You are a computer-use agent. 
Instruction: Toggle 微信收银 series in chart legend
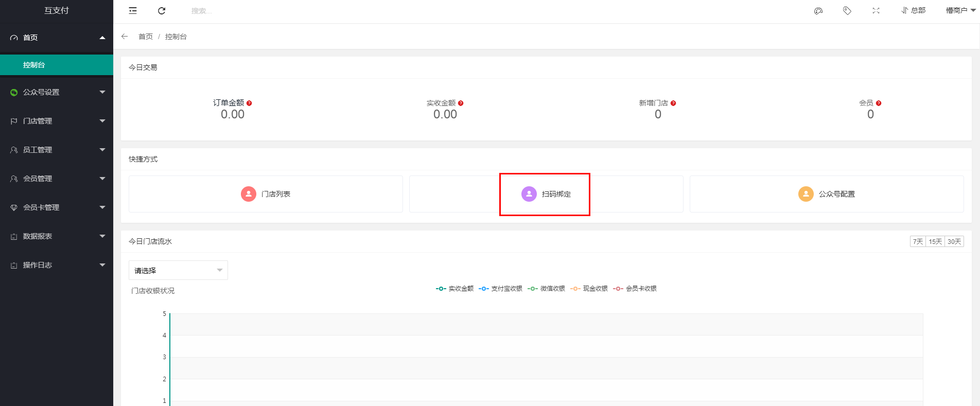point(546,289)
